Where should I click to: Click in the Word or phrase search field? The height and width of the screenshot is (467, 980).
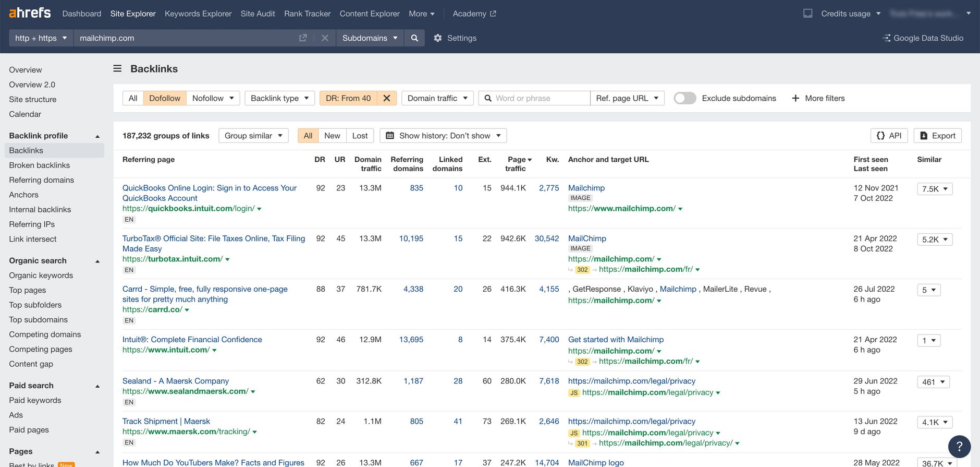coord(534,98)
